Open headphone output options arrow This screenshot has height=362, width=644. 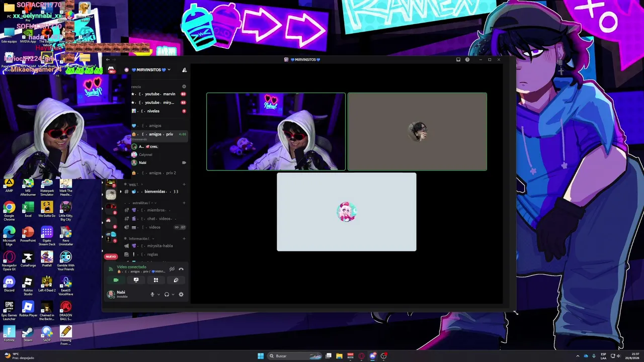pyautogui.click(x=173, y=295)
